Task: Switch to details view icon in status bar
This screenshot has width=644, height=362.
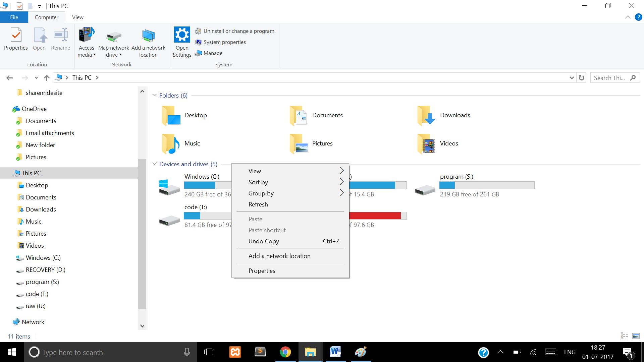Action: point(624,336)
